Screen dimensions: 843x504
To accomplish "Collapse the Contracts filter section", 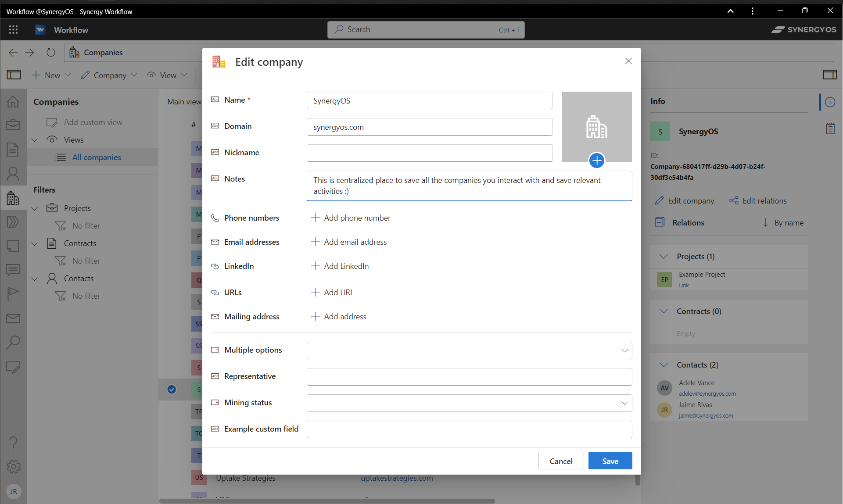I will coord(35,243).
